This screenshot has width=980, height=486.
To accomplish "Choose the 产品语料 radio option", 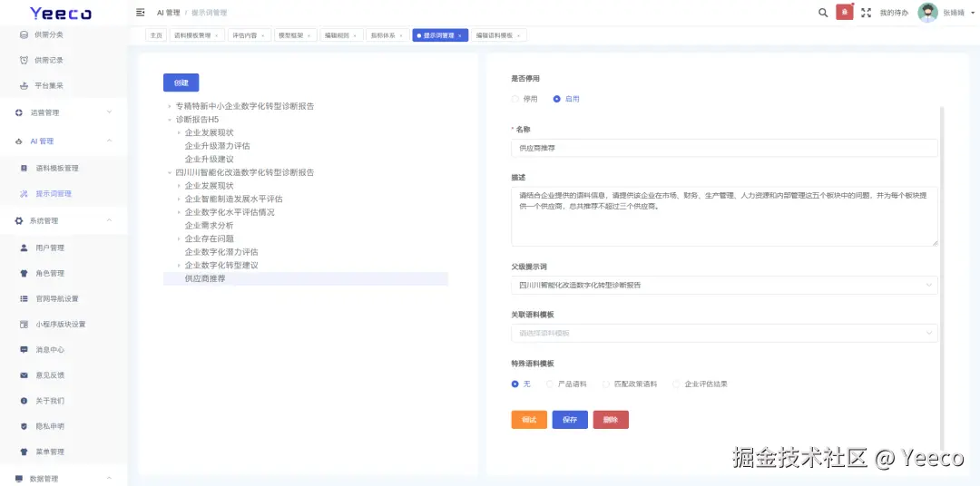I will pos(550,384).
